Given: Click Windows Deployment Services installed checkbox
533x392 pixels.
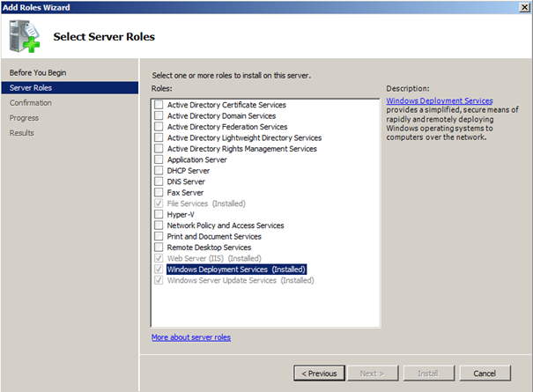Looking at the screenshot, I should pos(159,269).
